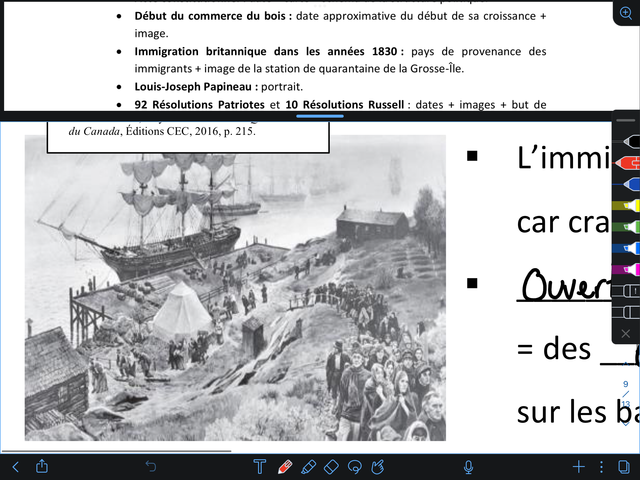Tap the Grosse-Île quarantine station illustration
This screenshot has width=640, height=480.
click(235, 288)
